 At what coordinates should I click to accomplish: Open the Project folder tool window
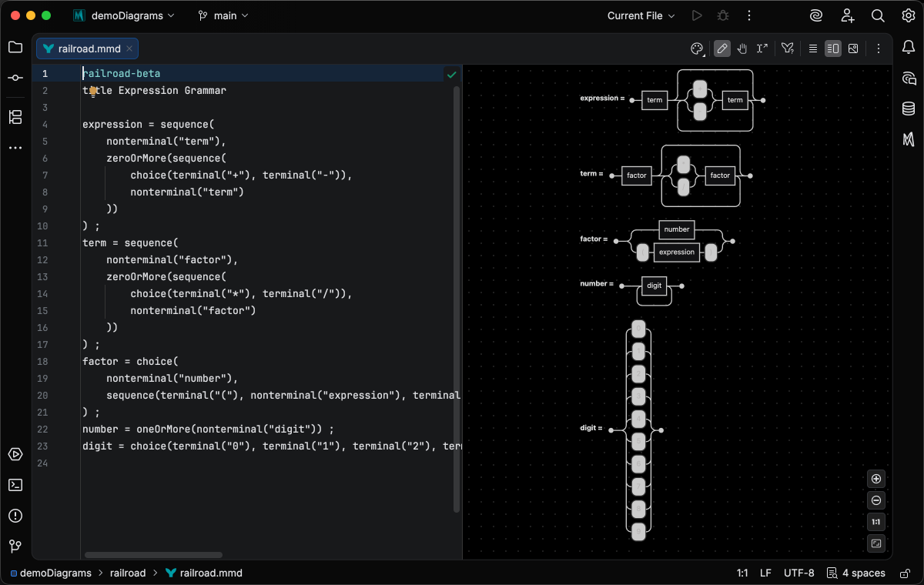tap(15, 47)
